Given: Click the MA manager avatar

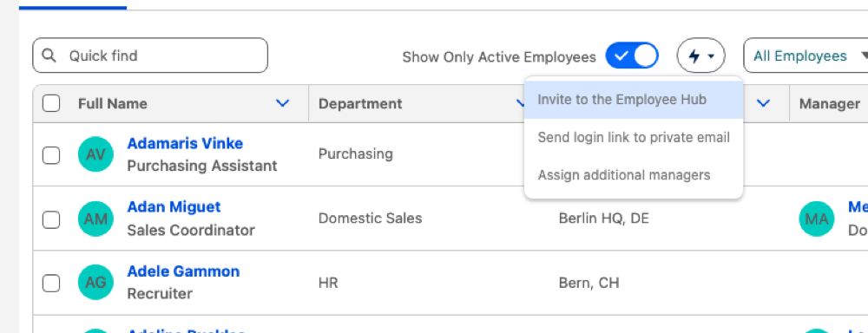Looking at the screenshot, I should point(817,219).
